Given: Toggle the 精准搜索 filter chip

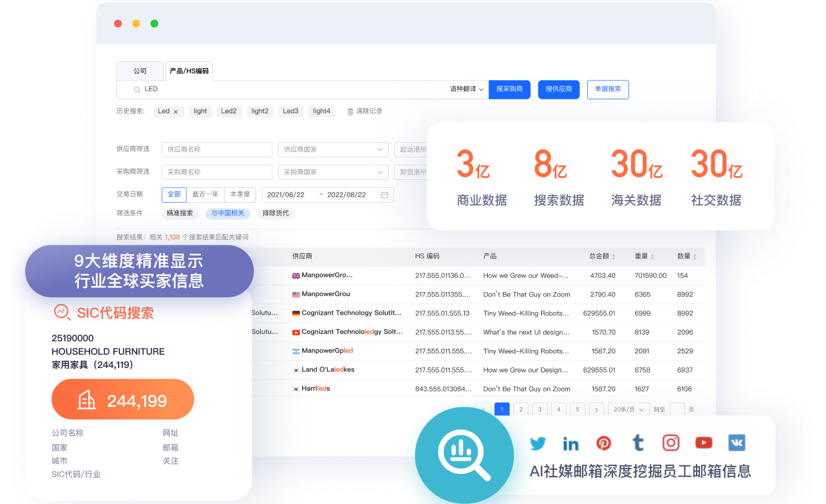Looking at the screenshot, I should (x=179, y=213).
